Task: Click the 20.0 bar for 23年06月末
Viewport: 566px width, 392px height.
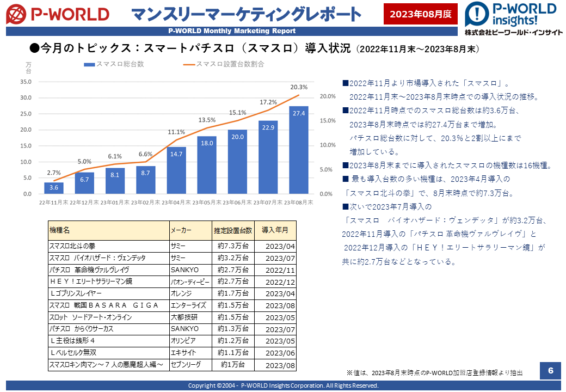Action: [x=237, y=162]
